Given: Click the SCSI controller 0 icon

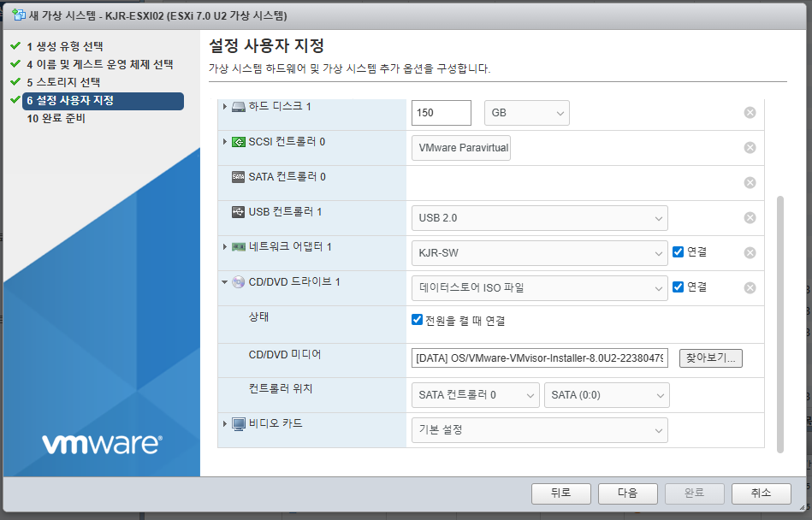Looking at the screenshot, I should [x=238, y=142].
